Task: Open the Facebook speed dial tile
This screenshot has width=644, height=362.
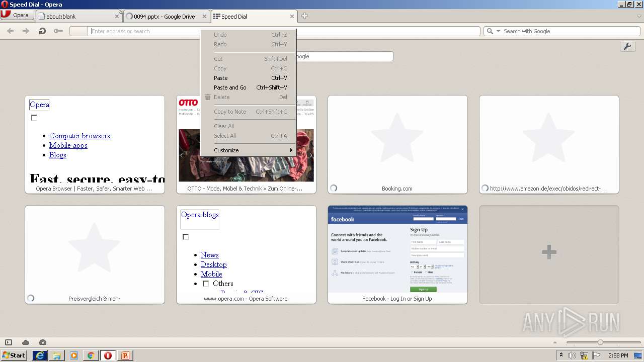Action: (397, 254)
